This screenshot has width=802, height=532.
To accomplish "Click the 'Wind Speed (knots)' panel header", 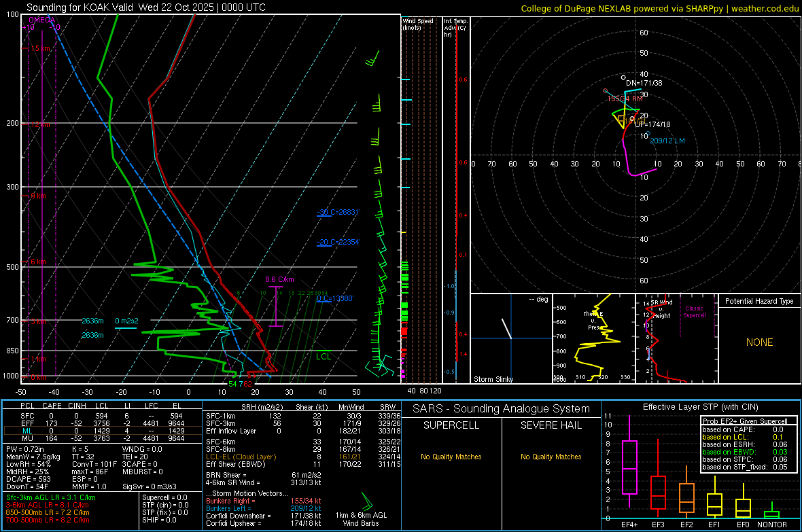I will tap(417, 24).
